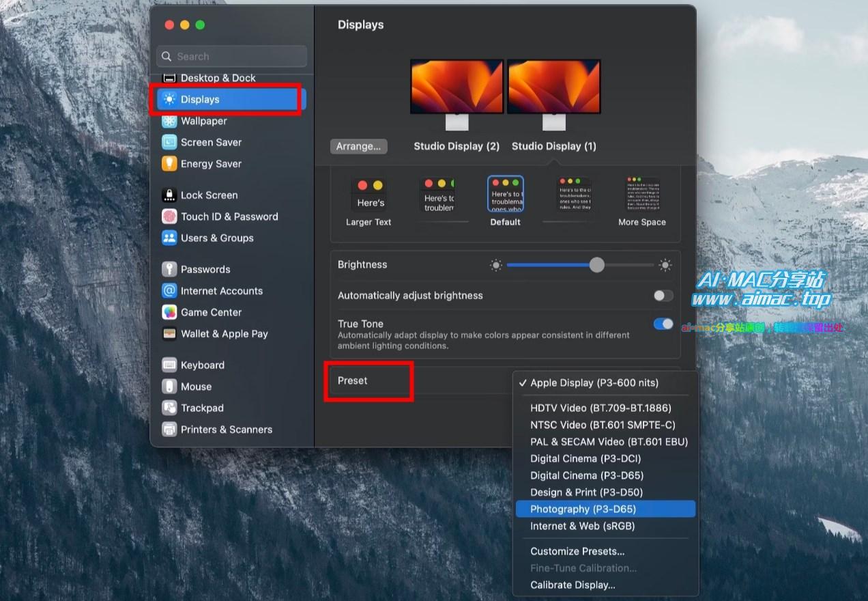868x601 pixels.
Task: Choose Photography (P3-D65) preset
Action: click(606, 509)
